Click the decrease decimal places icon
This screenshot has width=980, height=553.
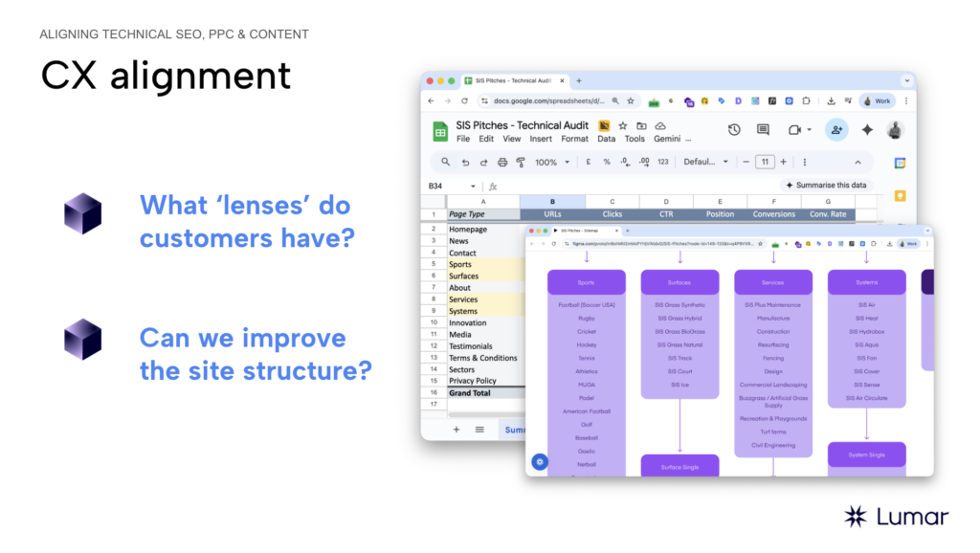625,162
